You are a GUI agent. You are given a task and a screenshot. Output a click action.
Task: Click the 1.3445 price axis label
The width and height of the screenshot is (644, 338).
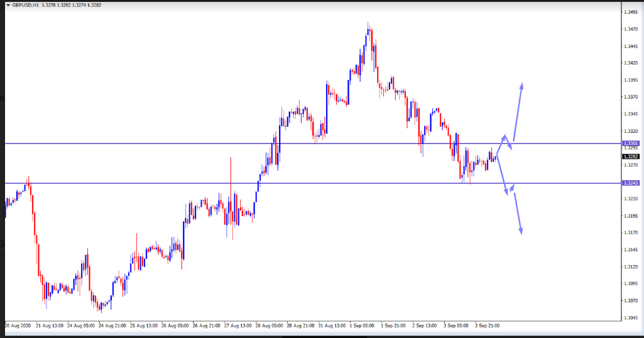[631, 46]
